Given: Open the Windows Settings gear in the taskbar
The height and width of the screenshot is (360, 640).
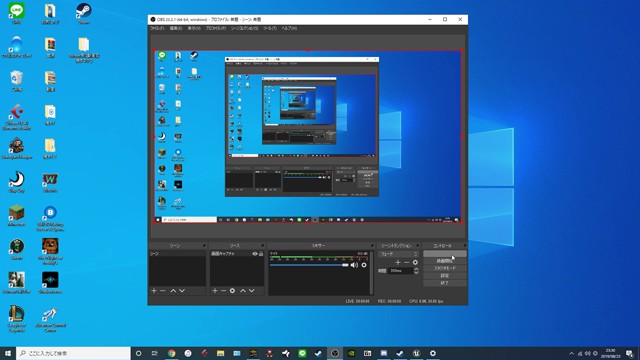Looking at the screenshot, I should pos(433,353).
